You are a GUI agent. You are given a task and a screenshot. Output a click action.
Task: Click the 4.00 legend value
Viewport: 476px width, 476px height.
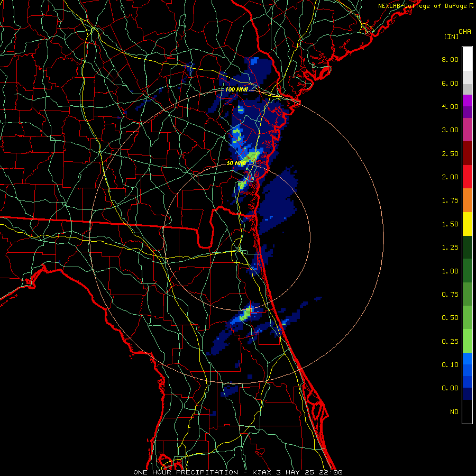[x=450, y=106]
